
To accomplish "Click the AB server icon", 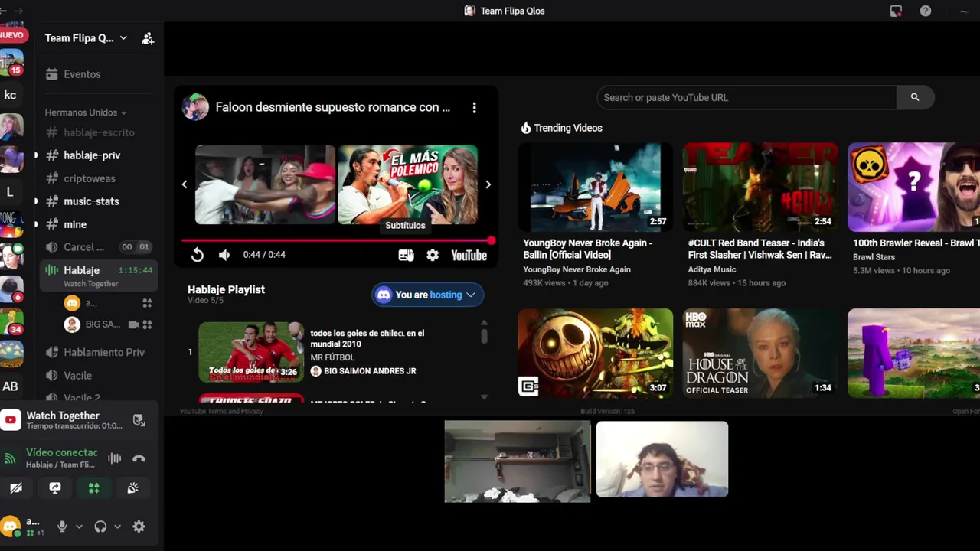I will coord(11,386).
